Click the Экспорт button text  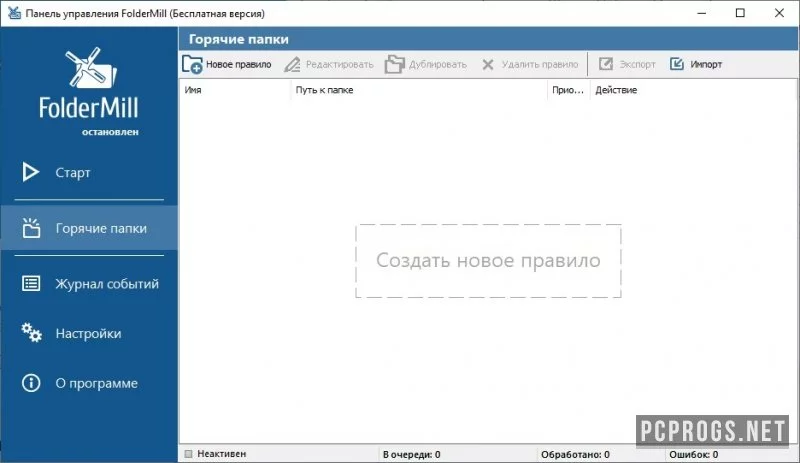[x=637, y=64]
